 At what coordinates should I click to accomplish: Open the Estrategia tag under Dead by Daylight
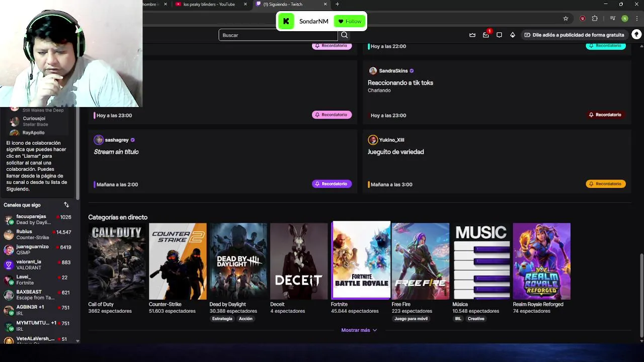click(x=222, y=319)
